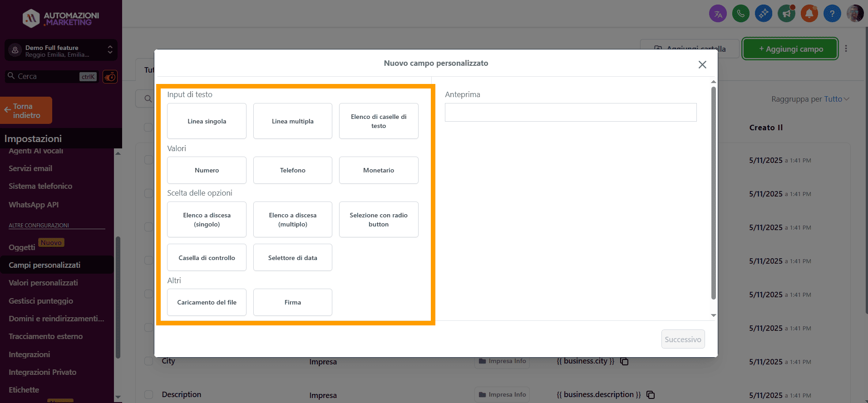Open the user profile avatar
868x403 pixels.
(855, 14)
